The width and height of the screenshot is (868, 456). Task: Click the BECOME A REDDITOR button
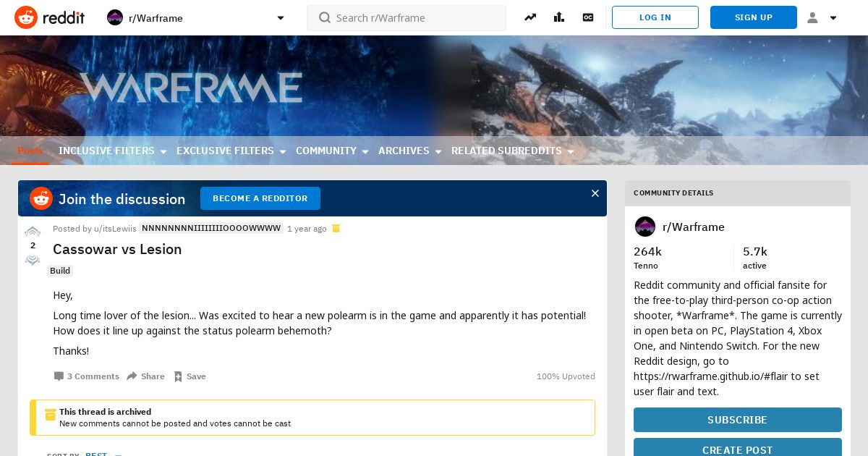[260, 198]
